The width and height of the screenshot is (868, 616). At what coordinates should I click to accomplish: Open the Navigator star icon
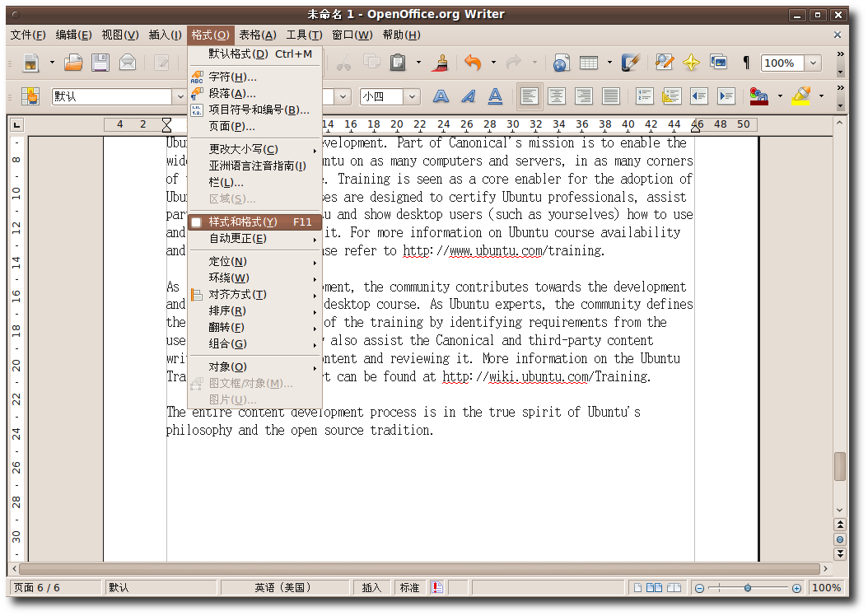click(691, 63)
